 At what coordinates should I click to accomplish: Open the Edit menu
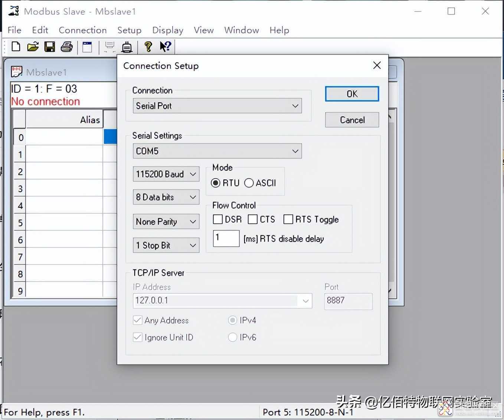tap(40, 30)
